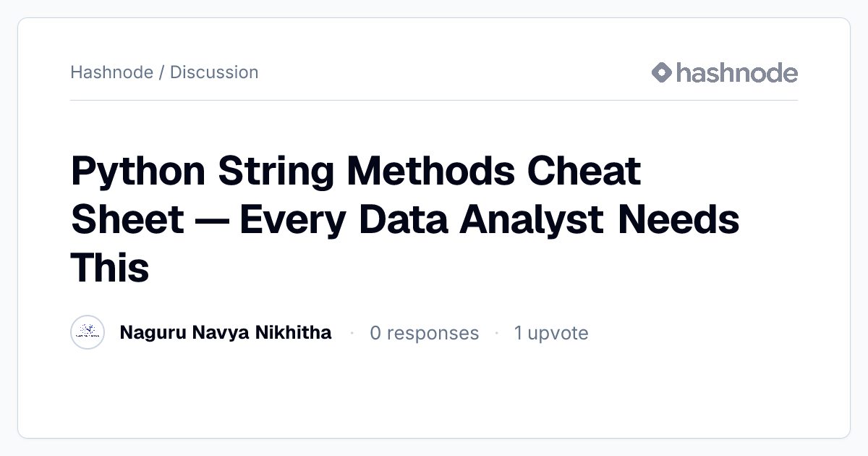
Task: Go to the Hashnode breadcrumb link
Action: point(111,72)
